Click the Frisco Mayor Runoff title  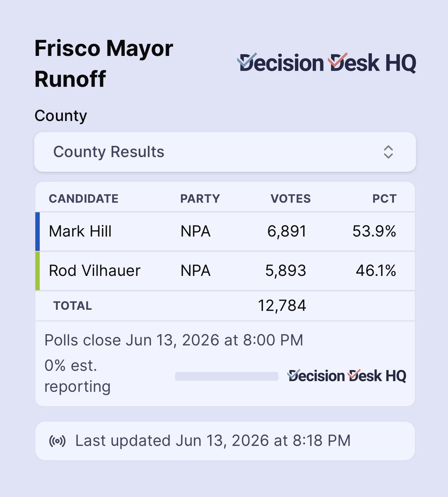104,63
